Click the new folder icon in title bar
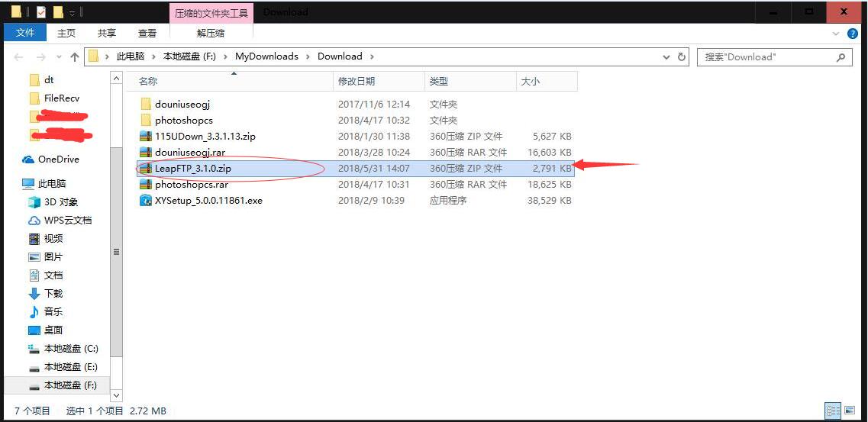This screenshot has height=422, width=868. [x=57, y=11]
